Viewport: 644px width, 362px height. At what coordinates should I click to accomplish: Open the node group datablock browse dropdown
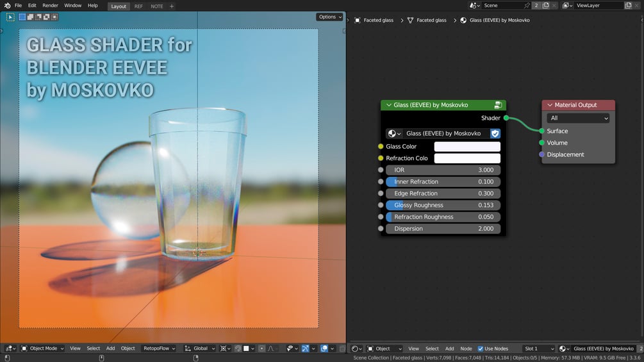(394, 133)
